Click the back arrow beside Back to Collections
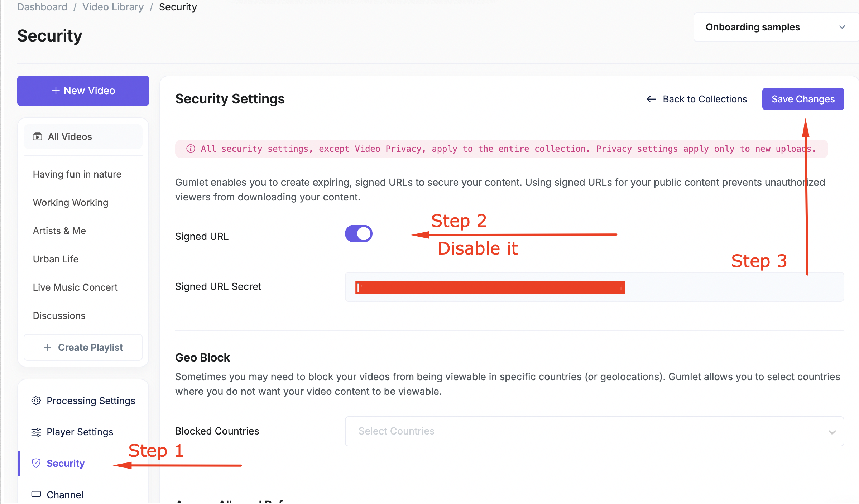 pos(651,99)
